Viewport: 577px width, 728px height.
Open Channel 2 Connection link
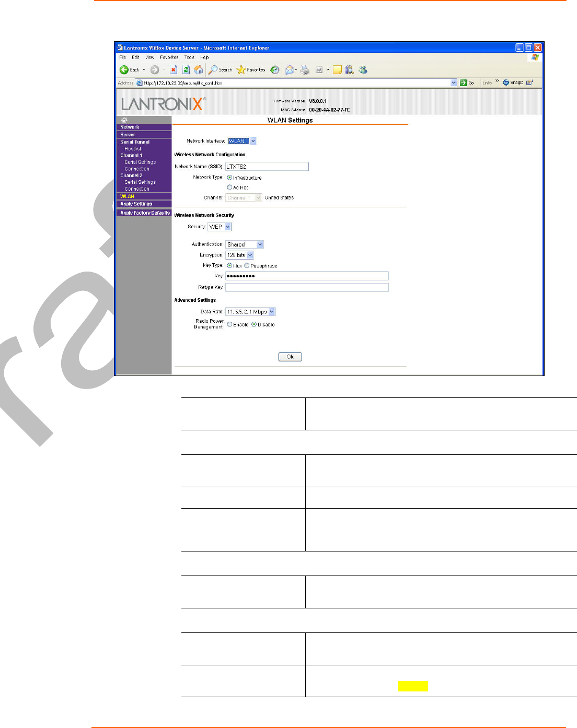137,189
